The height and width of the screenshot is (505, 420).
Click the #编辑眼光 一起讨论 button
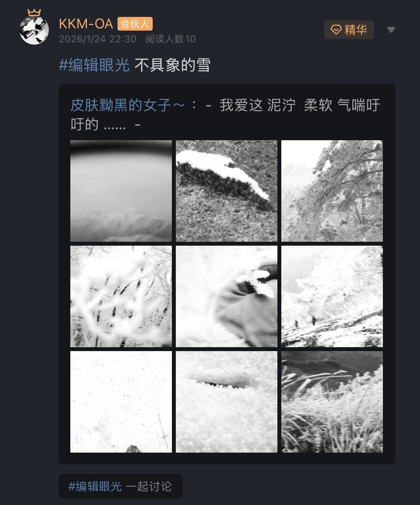(120, 486)
